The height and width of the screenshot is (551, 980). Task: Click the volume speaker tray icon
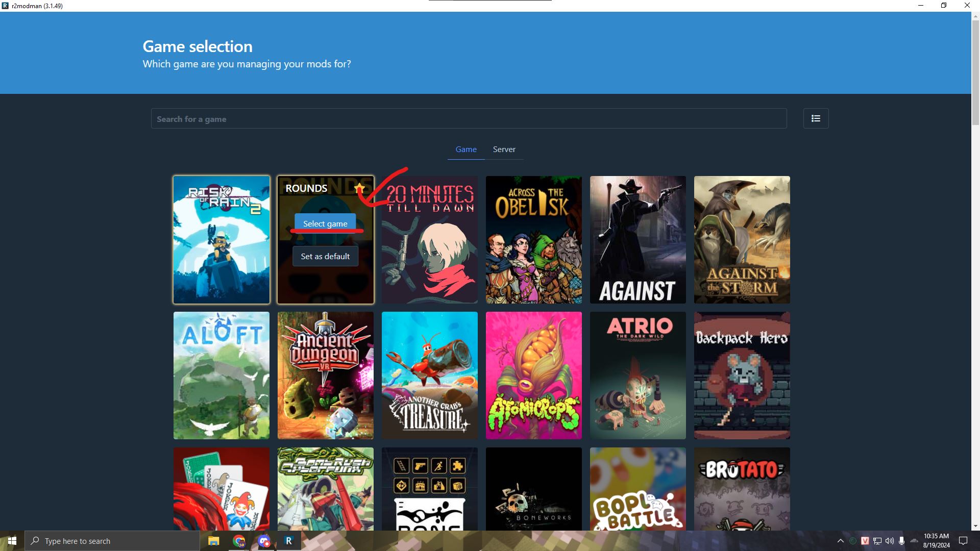(x=890, y=541)
